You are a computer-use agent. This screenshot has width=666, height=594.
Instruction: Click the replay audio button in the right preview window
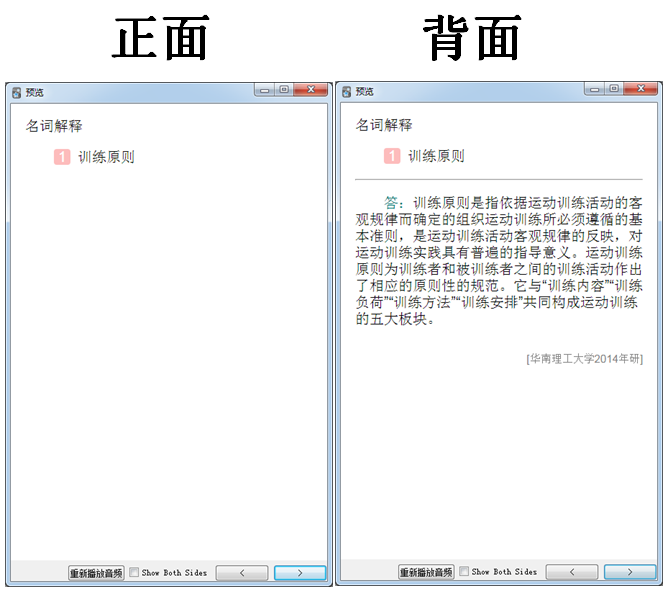tap(426, 572)
